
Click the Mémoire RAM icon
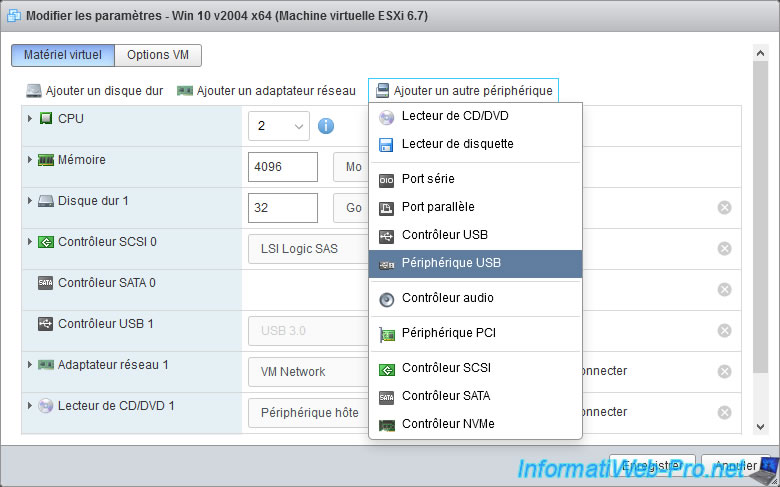[46, 160]
